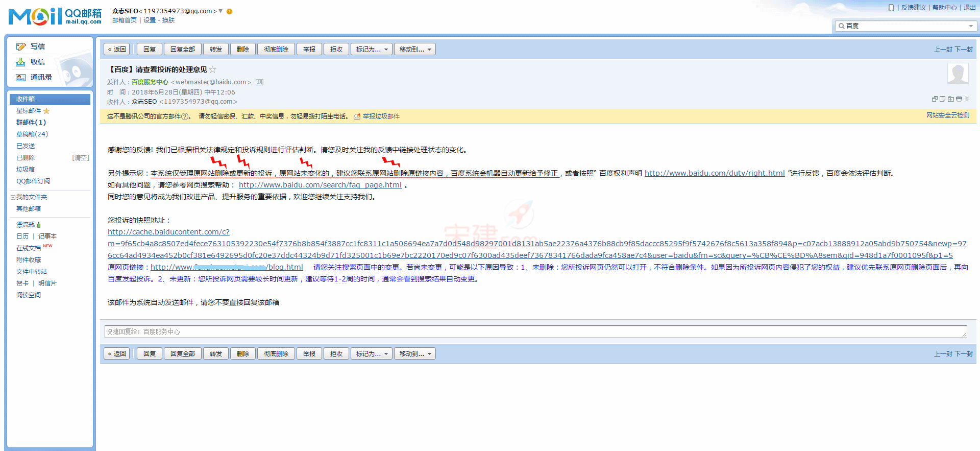
Task: Click the print icon in mail header
Action: point(959,99)
